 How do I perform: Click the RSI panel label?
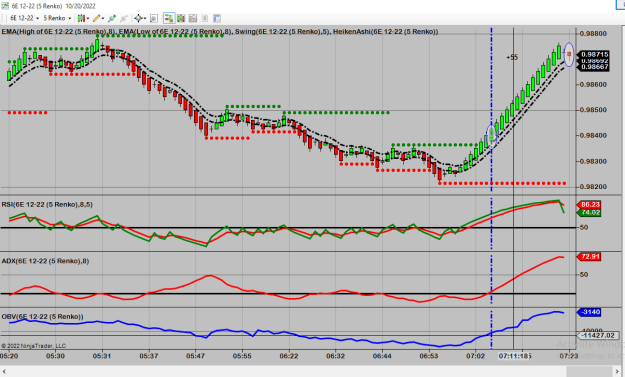[x=47, y=204]
